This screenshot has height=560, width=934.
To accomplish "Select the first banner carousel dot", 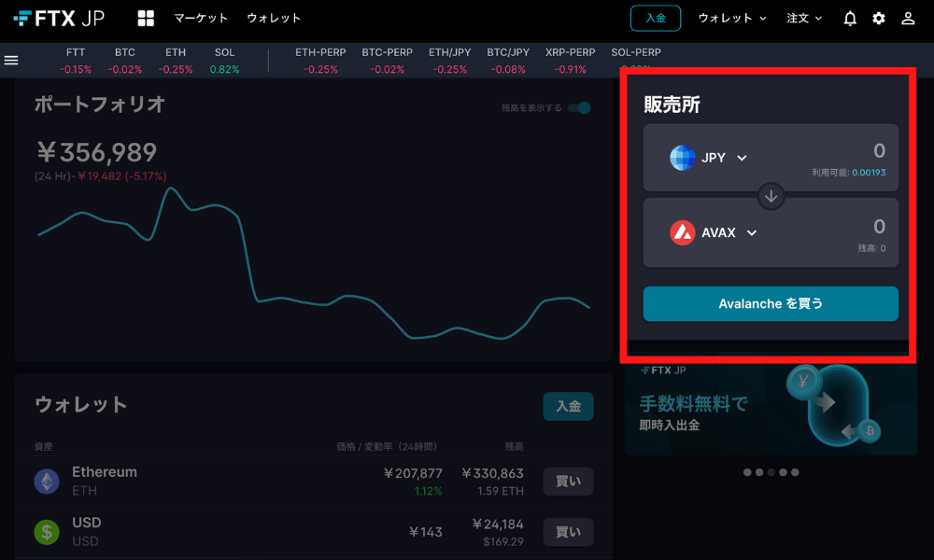I will coord(747,472).
